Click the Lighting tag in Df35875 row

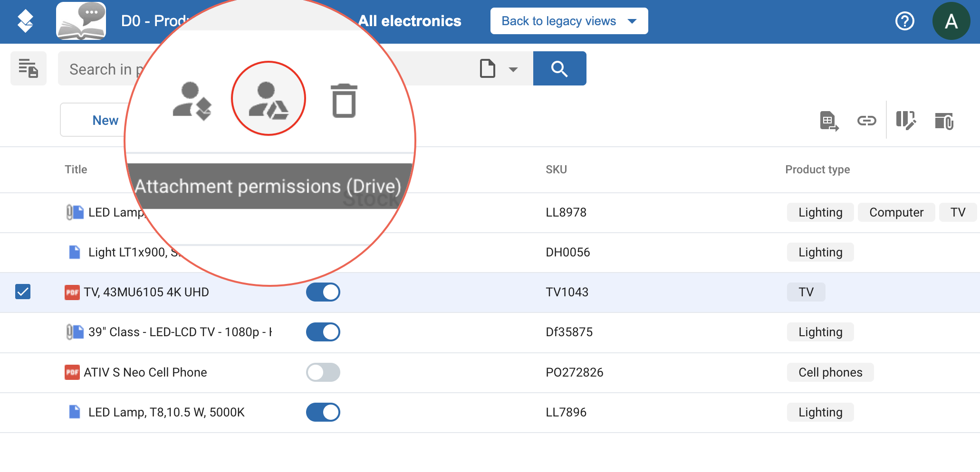tap(820, 332)
